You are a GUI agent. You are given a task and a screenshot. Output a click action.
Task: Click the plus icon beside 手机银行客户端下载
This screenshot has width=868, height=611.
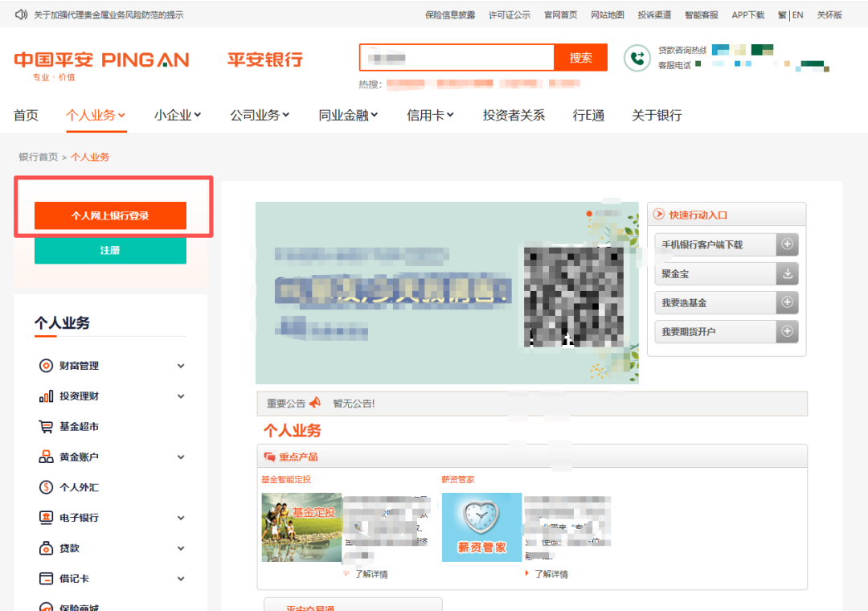(x=787, y=244)
